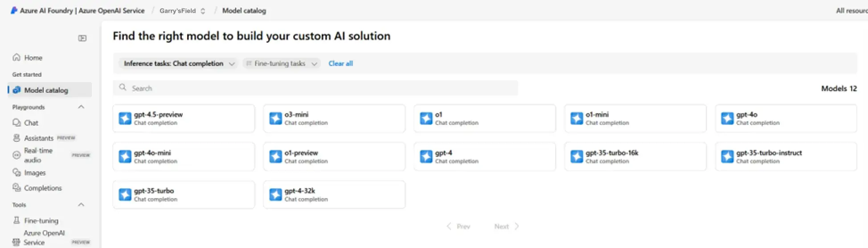Open All resources link in the header
The image size is (868, 248).
coord(852,11)
